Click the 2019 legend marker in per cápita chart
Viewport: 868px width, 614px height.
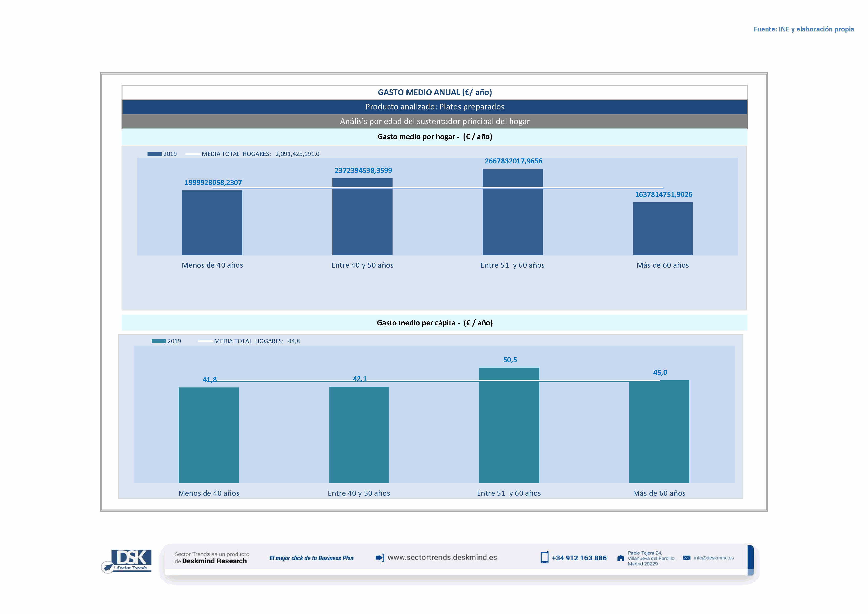click(158, 341)
